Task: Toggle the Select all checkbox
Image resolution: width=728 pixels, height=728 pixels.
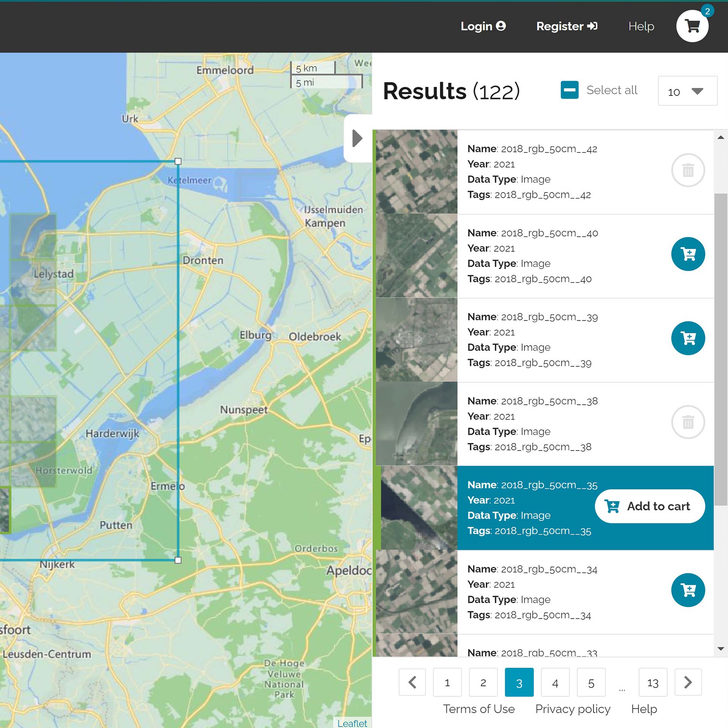Action: click(570, 90)
